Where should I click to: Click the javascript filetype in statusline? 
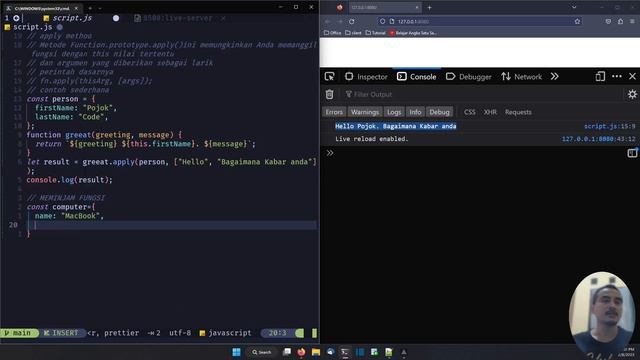pyautogui.click(x=225, y=333)
